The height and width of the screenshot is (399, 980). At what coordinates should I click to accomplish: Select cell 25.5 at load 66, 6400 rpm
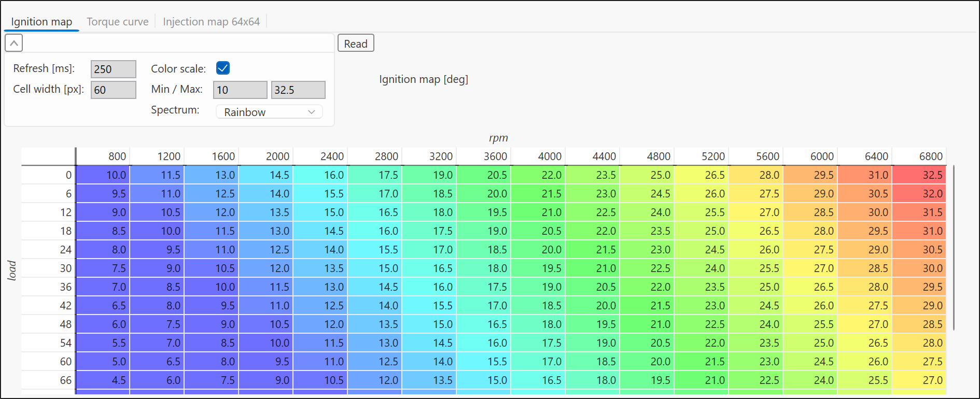click(865, 380)
